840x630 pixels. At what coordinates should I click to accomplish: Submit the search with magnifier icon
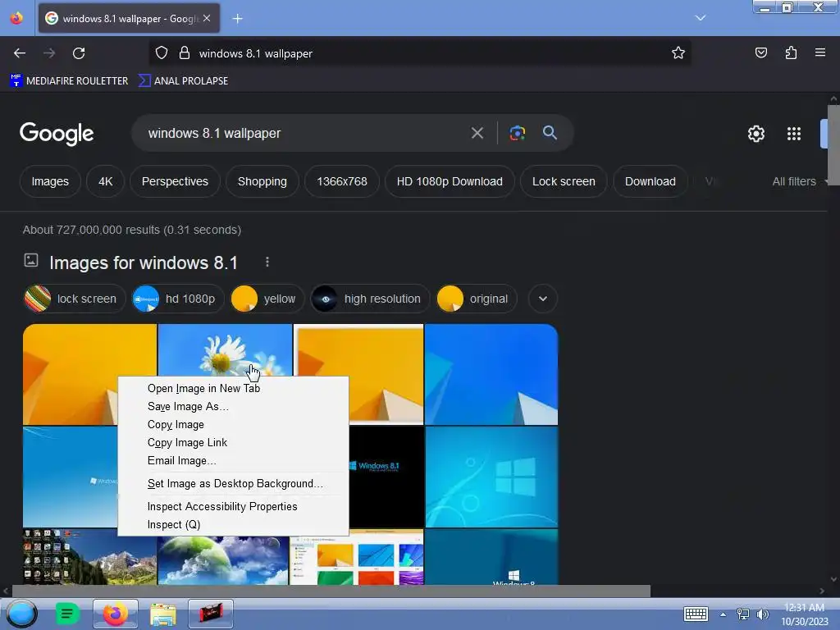(550, 133)
